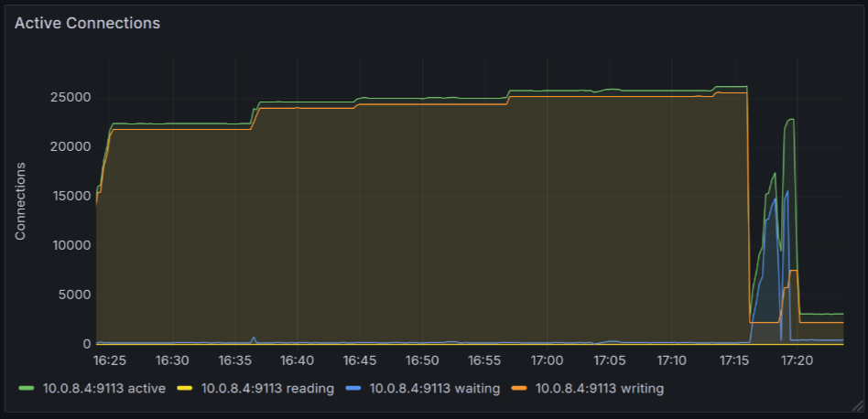This screenshot has width=868, height=419.
Task: Click the Active Connections panel title
Action: click(x=87, y=24)
